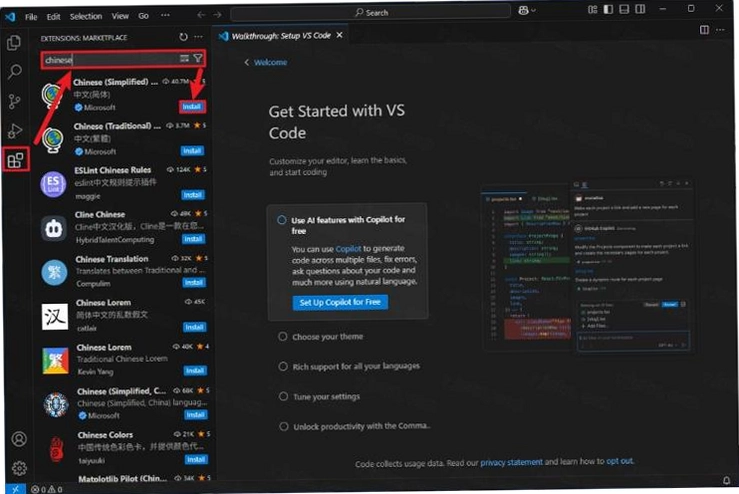Open the Selection menu
Viewport: 739px width, 494px height.
pos(86,16)
